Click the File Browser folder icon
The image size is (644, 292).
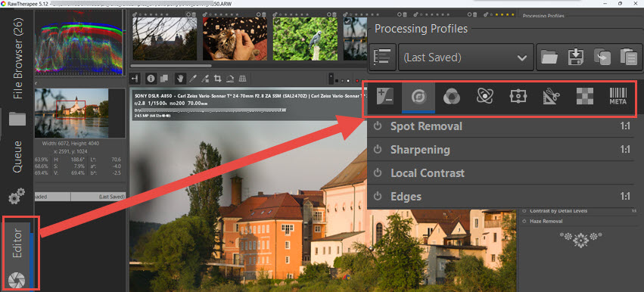[x=17, y=119]
